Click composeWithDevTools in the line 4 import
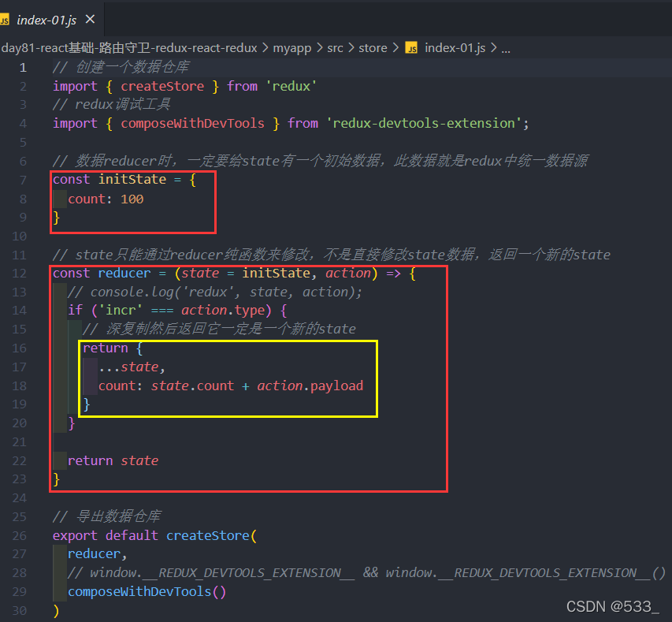This screenshot has height=622, width=672. [192, 124]
